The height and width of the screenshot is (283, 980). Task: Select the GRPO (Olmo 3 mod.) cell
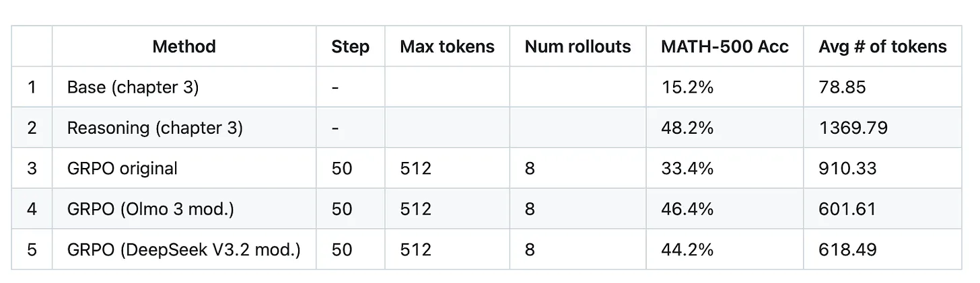pyautogui.click(x=150, y=209)
